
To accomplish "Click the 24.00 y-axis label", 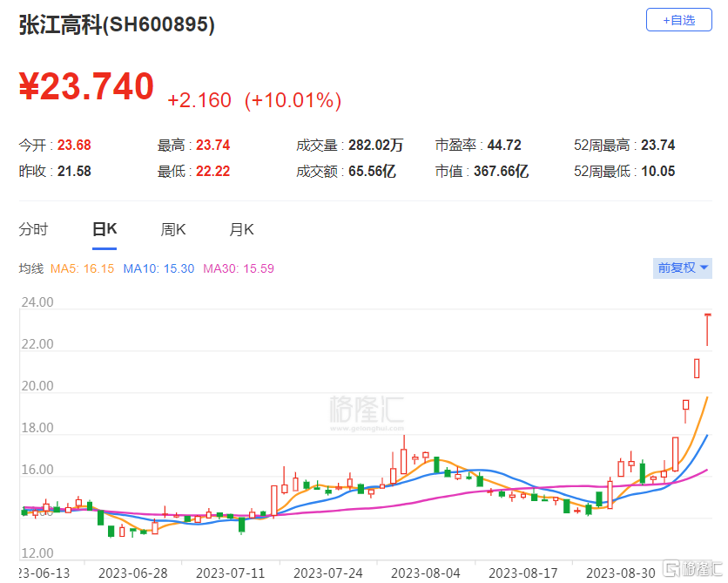I will (x=37, y=302).
